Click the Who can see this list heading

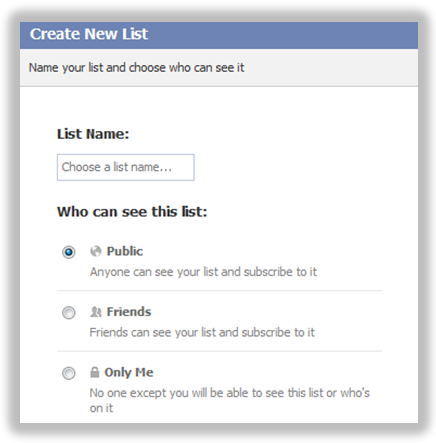coord(132,212)
